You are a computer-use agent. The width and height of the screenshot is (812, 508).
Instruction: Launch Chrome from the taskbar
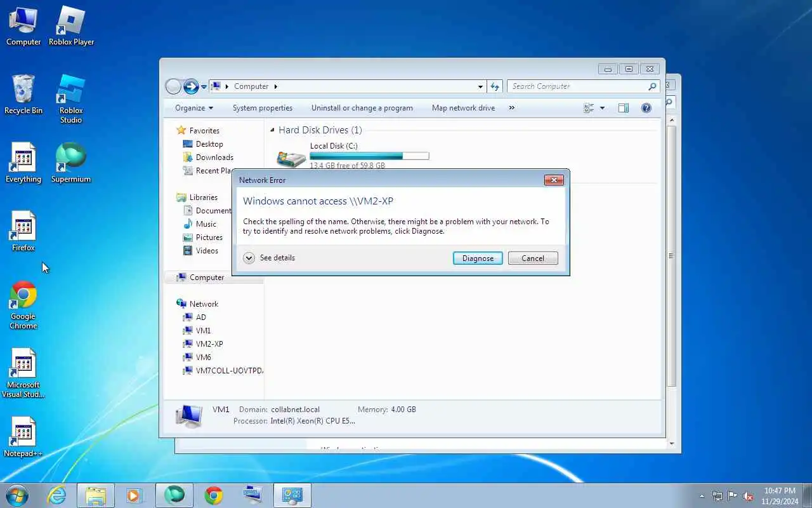coord(214,495)
